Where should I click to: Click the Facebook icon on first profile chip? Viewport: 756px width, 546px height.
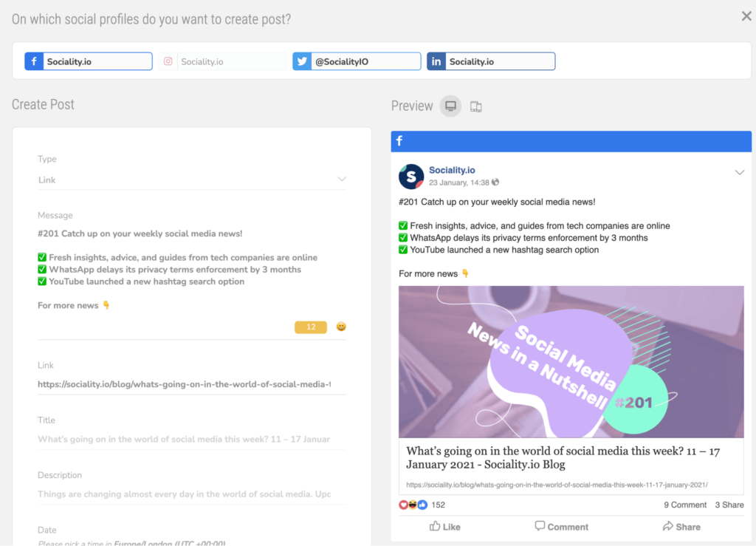34,61
